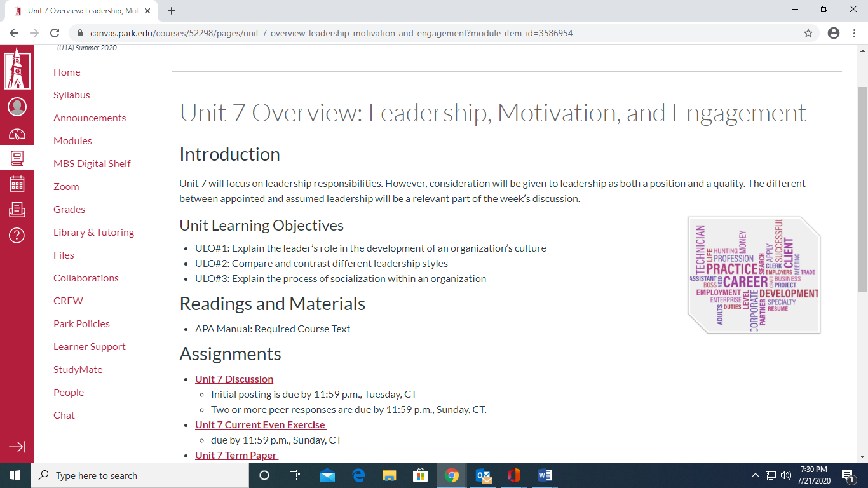868x488 pixels.
Task: Click the Park University logo in the sidebar
Action: click(17, 71)
